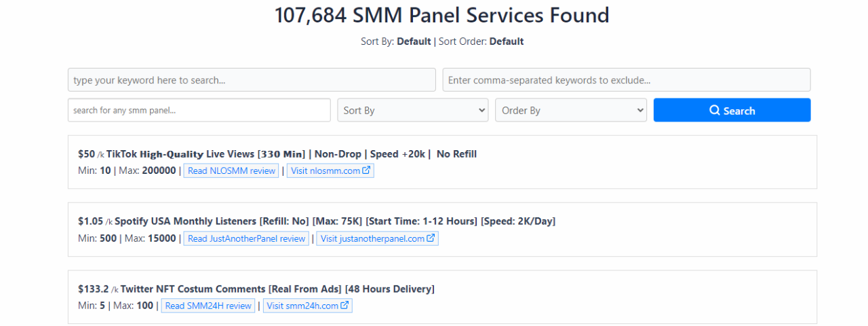Click the external-link icon beside justanotherpanel.com
This screenshot has height=326, width=868.
point(431,238)
